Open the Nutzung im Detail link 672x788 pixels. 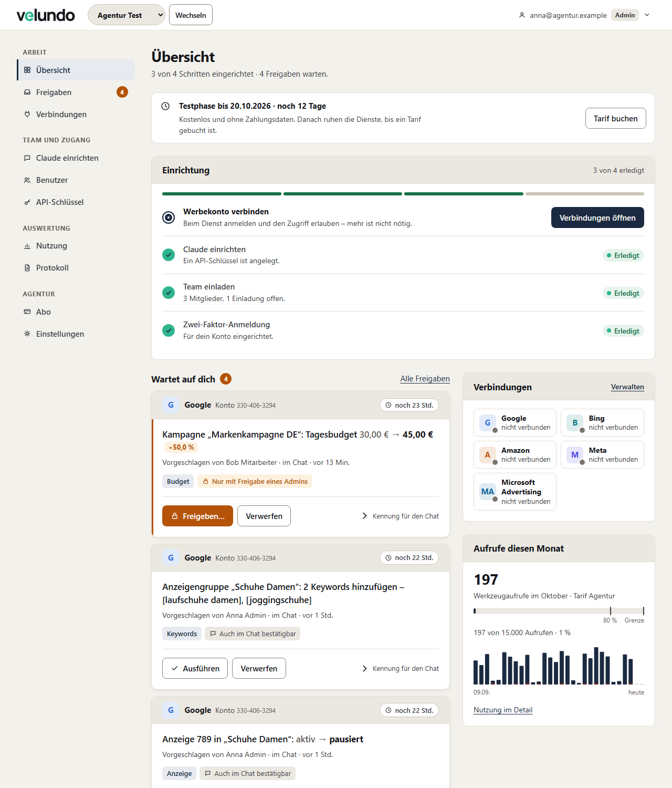click(x=503, y=710)
